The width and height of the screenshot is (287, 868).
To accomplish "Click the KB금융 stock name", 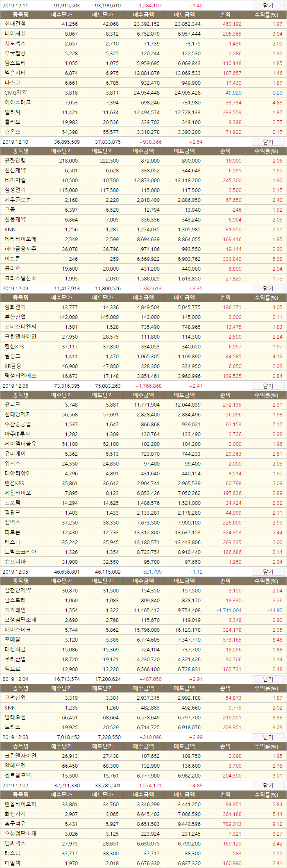I will click(x=13, y=366).
